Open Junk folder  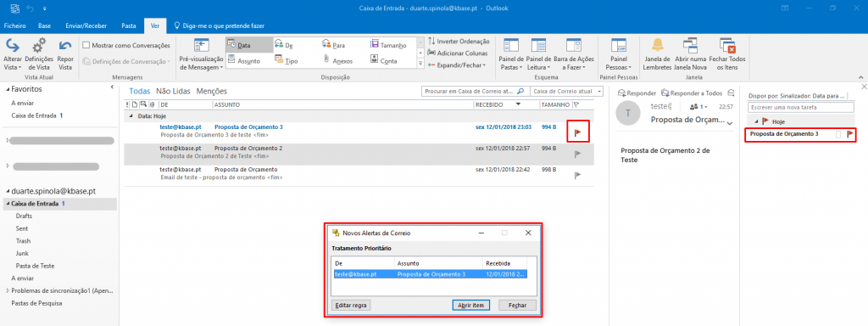pos(22,253)
